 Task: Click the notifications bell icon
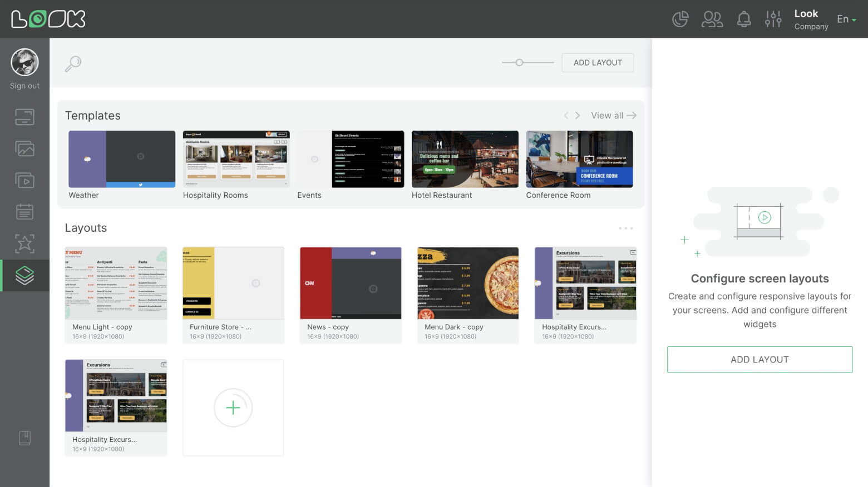pos(743,19)
